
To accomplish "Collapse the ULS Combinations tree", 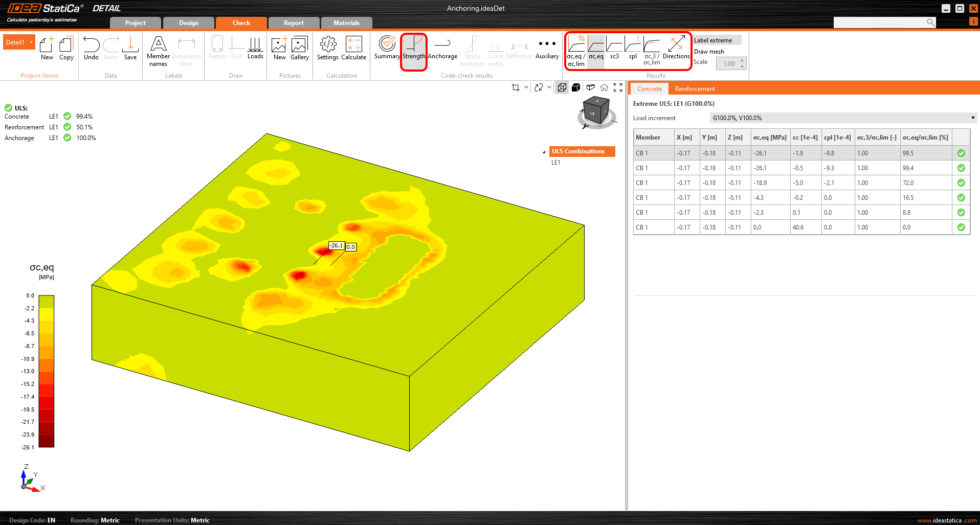I will (x=544, y=152).
